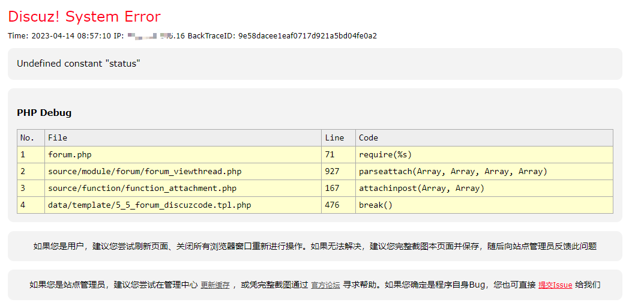This screenshot has width=644, height=308.
Task: Open the 官方论坛 link
Action: click(x=325, y=285)
